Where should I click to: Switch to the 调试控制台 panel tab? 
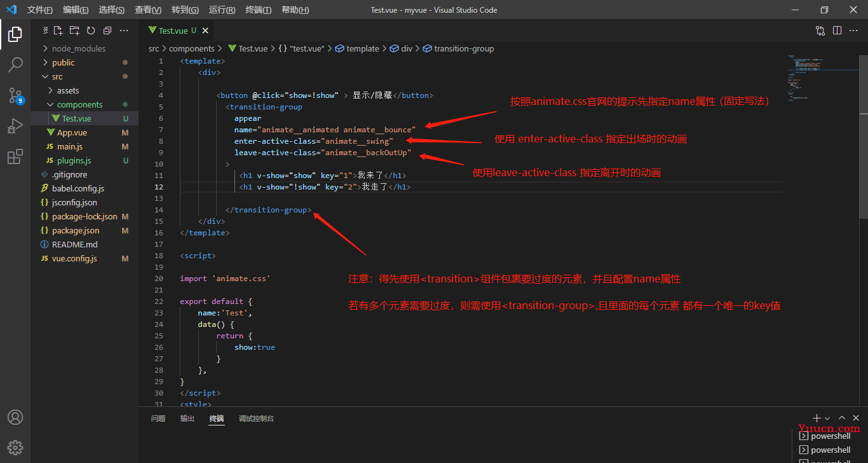[x=256, y=418]
